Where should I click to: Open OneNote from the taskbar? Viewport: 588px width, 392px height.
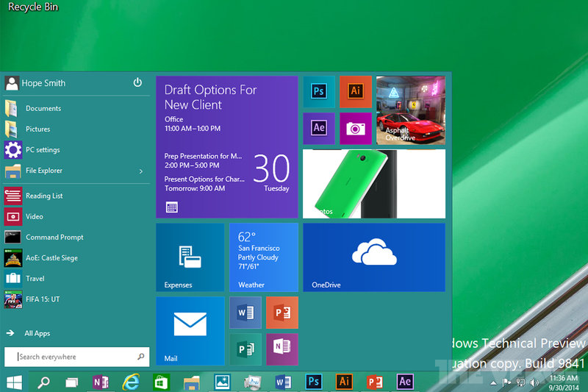[x=101, y=382]
